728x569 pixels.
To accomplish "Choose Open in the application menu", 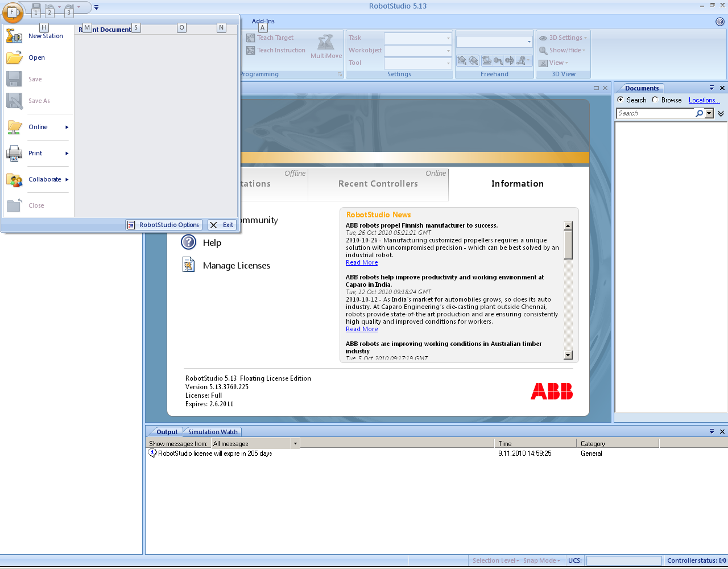I will pos(39,57).
